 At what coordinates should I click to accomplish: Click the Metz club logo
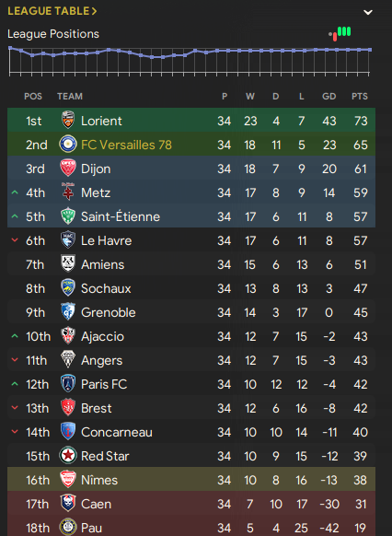[68, 192]
